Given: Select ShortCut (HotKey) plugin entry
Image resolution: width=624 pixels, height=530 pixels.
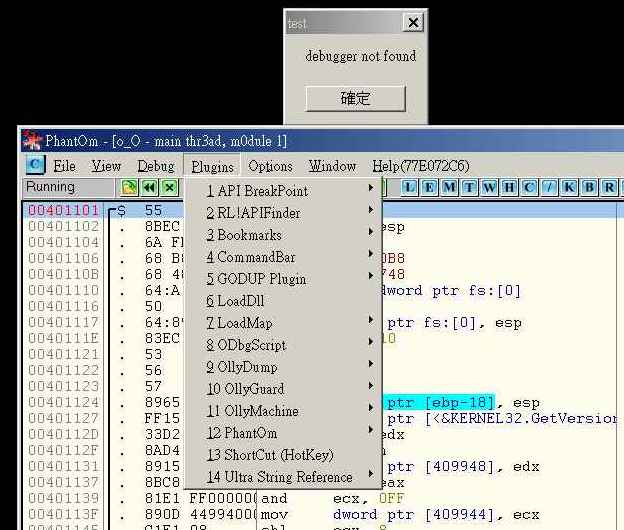Looking at the screenshot, I should point(283,455).
